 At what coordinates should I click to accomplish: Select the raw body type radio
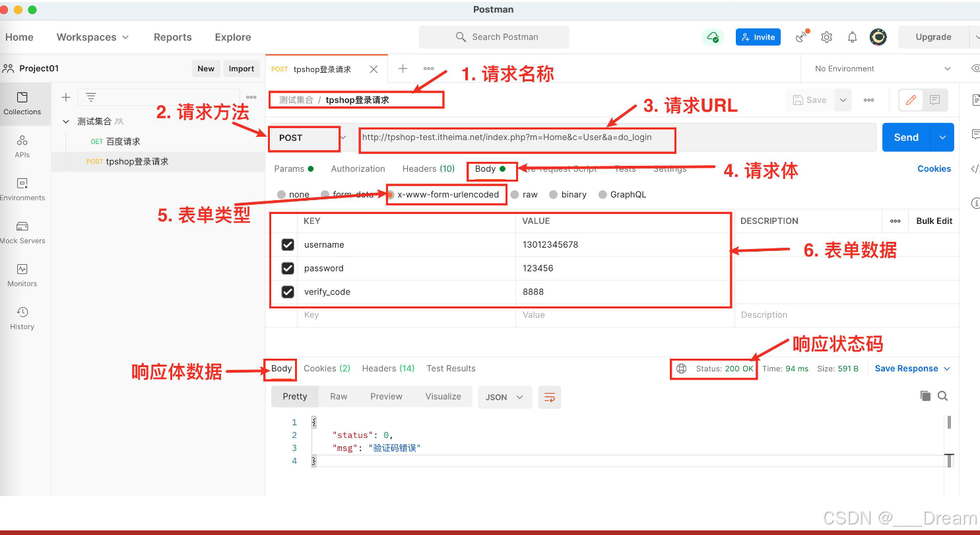pos(515,195)
